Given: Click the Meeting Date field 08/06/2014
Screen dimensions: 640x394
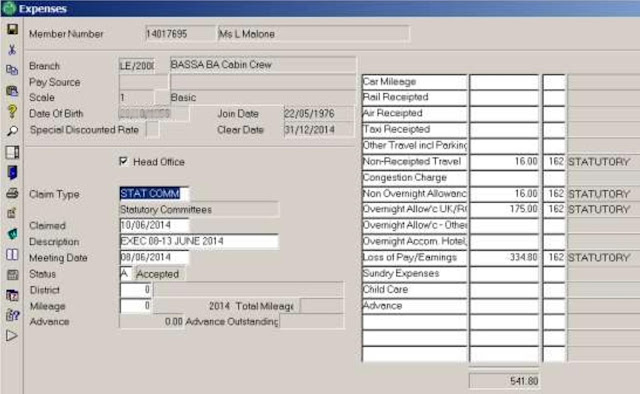Looking at the screenshot, I should point(154,257).
